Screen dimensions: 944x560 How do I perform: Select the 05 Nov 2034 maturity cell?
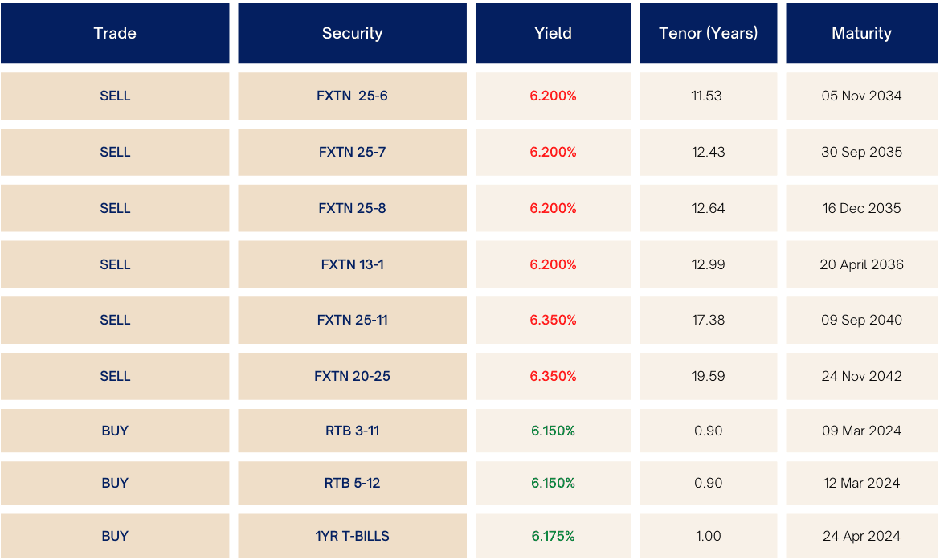point(861,96)
